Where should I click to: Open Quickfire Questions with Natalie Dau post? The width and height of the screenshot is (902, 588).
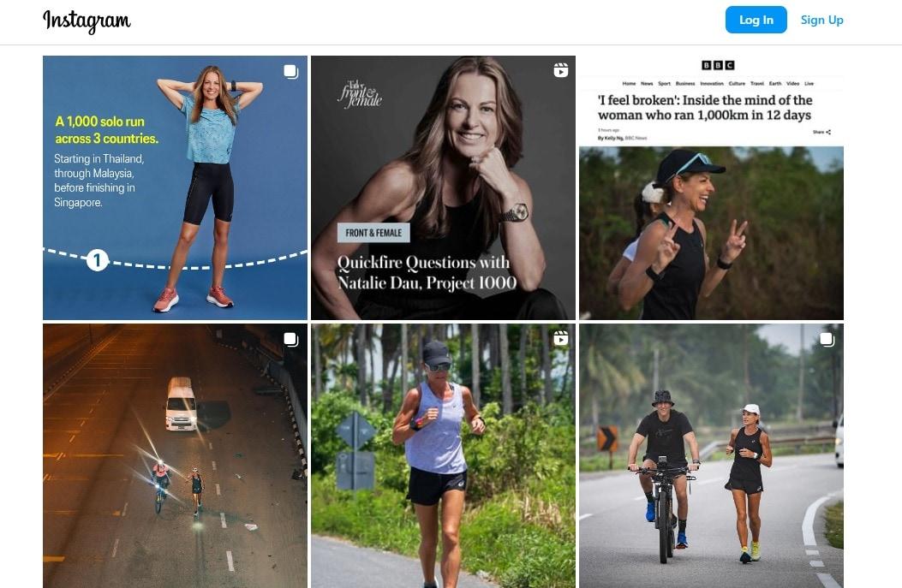tap(443, 188)
